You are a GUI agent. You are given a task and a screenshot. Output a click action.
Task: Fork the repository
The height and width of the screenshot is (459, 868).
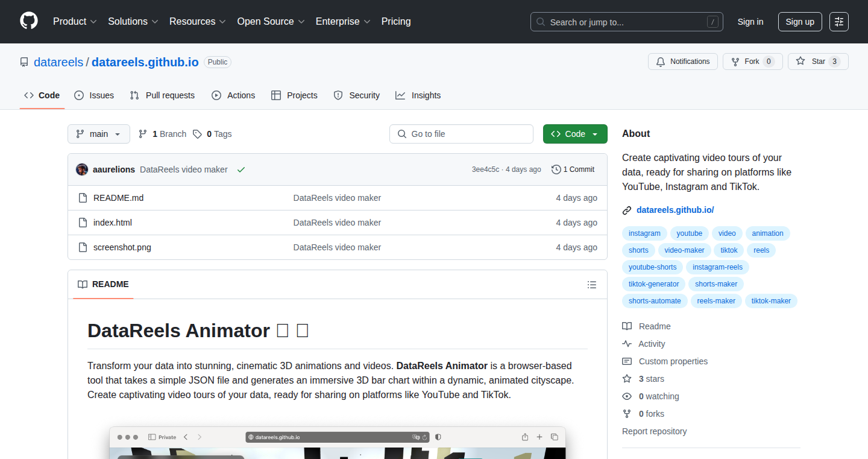pos(752,62)
